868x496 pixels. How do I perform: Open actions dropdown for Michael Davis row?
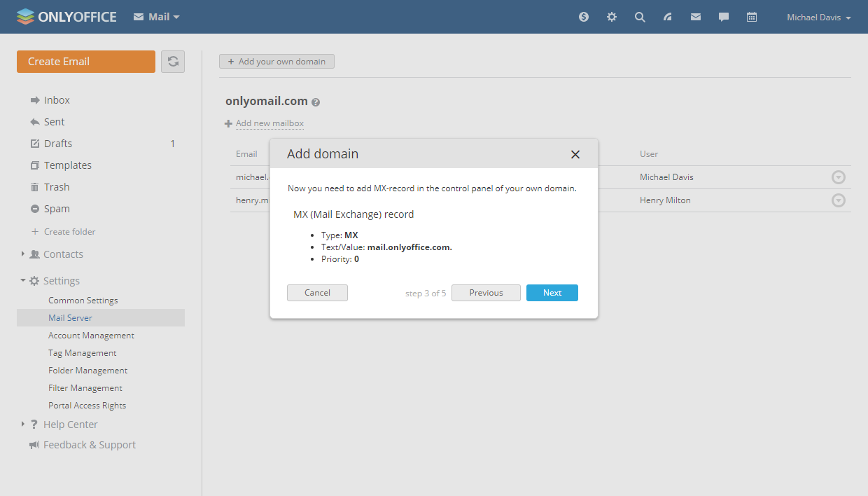(839, 177)
